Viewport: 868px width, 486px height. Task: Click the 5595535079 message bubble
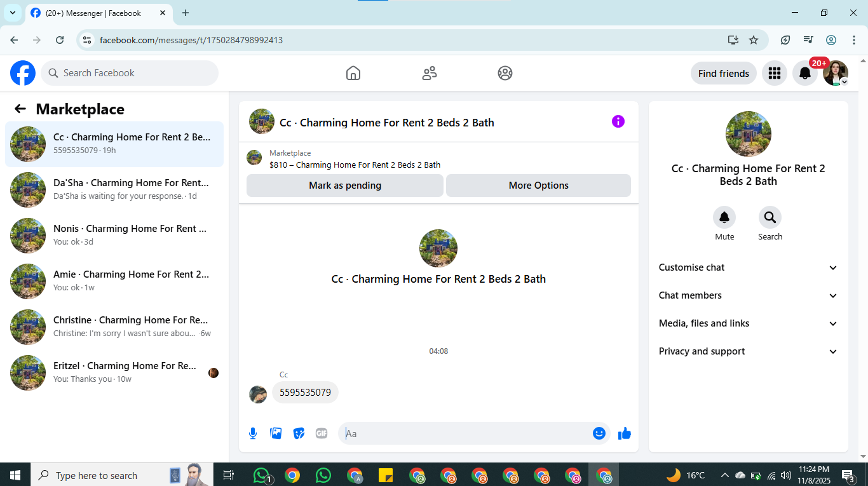click(x=306, y=393)
